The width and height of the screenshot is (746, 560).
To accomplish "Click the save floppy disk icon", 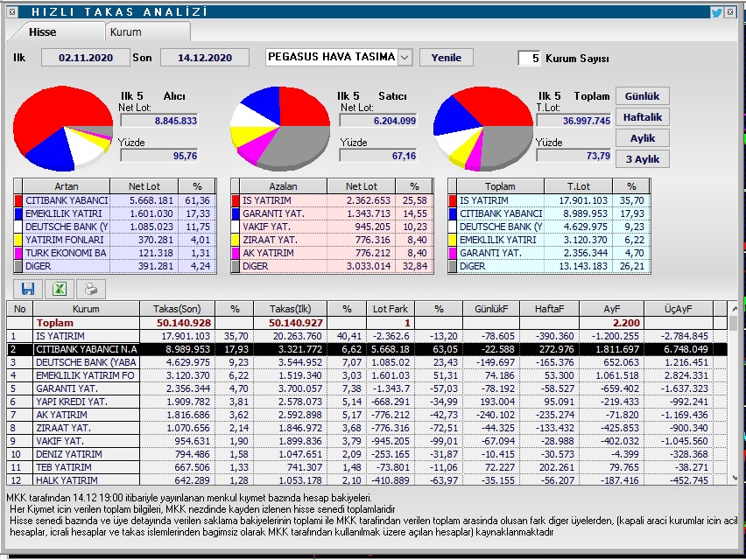I will (28, 289).
